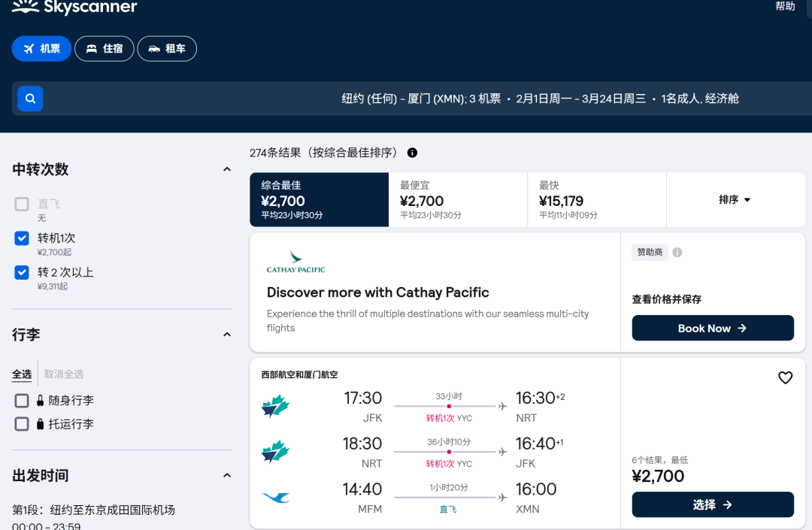The height and width of the screenshot is (530, 812).
Task: Open the 排序 sort dropdown
Action: click(735, 200)
